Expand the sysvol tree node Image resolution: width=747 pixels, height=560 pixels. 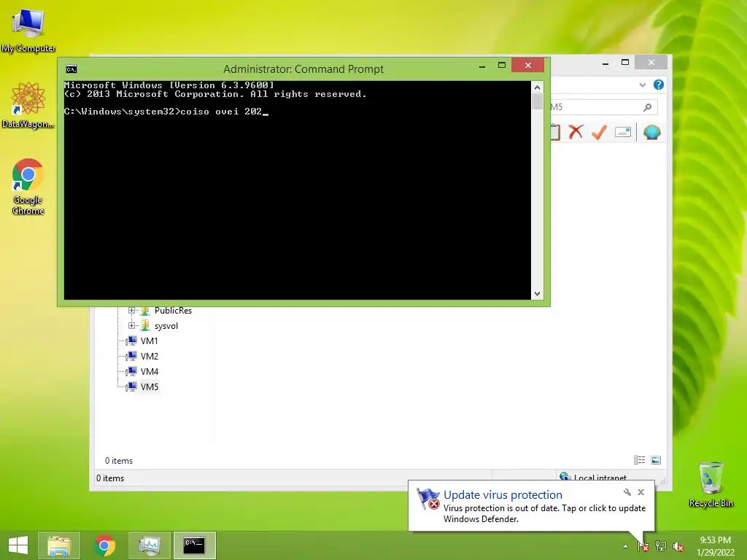[x=131, y=326]
